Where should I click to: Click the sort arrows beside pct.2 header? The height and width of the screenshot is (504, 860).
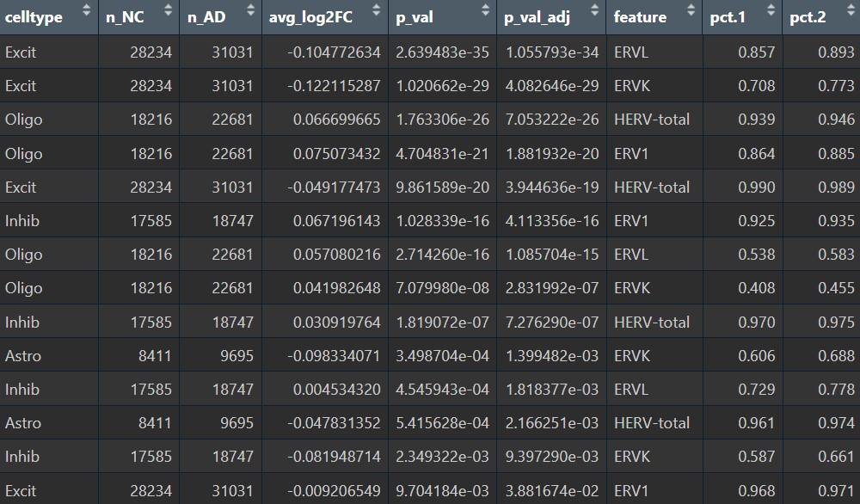coord(848,11)
